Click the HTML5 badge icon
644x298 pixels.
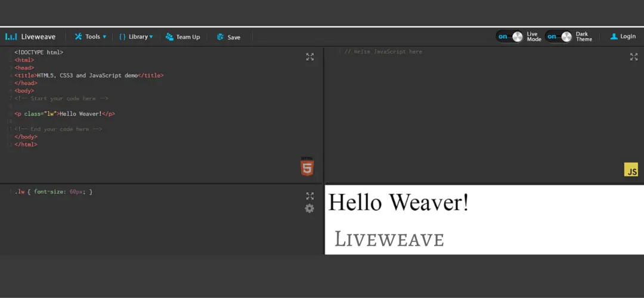coord(307,166)
